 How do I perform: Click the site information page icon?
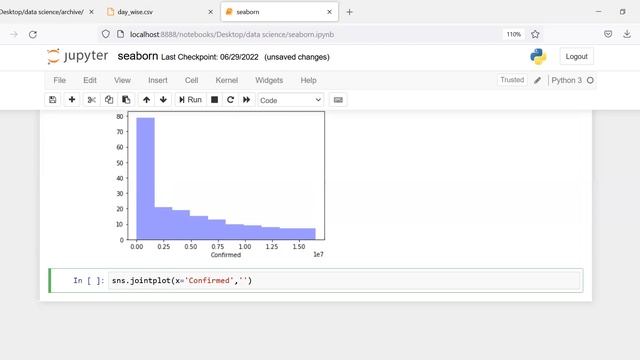(x=120, y=34)
